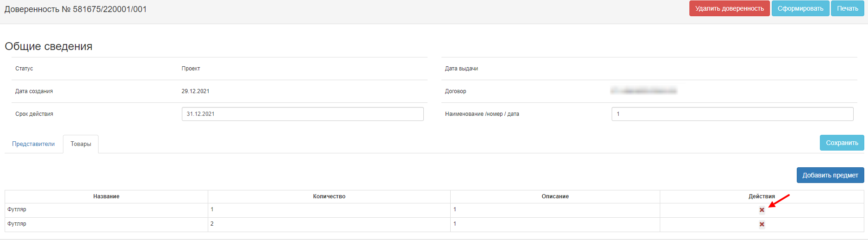Delete the first Футляр row with quantity 1
The height and width of the screenshot is (240, 868).
[x=762, y=210]
